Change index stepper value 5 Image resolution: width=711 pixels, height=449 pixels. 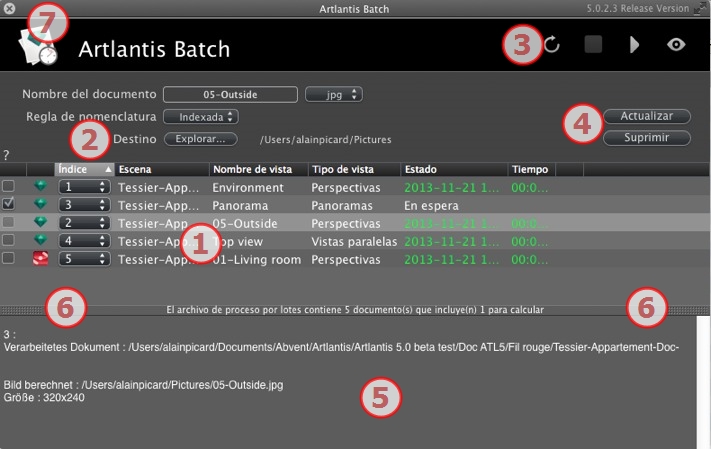pyautogui.click(x=84, y=259)
